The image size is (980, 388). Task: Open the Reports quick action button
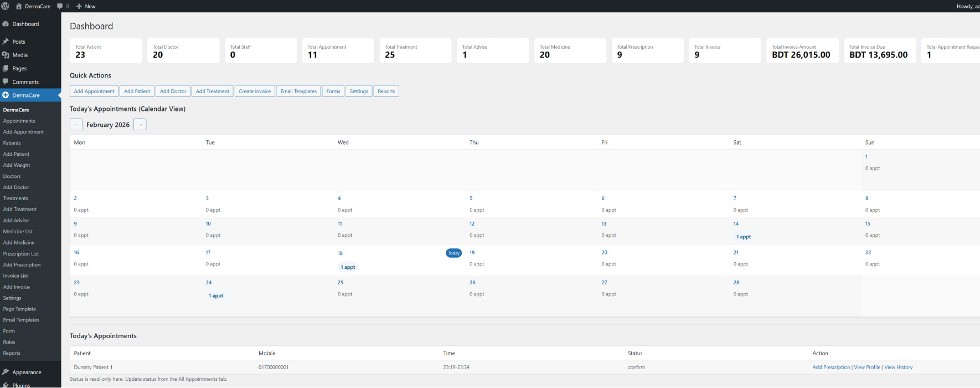click(386, 91)
